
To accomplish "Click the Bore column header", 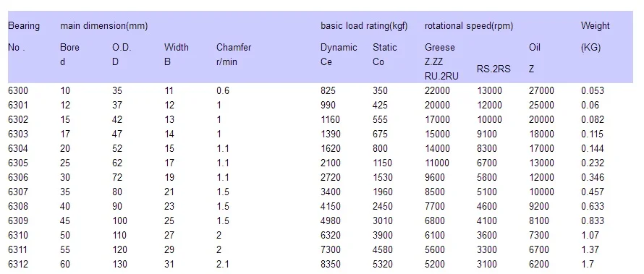I will [x=69, y=48].
